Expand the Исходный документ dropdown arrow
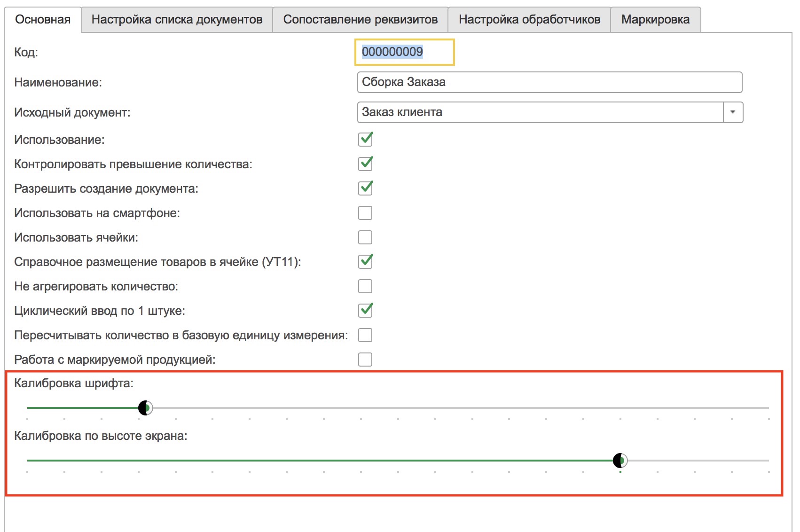800x532 pixels. click(x=733, y=112)
